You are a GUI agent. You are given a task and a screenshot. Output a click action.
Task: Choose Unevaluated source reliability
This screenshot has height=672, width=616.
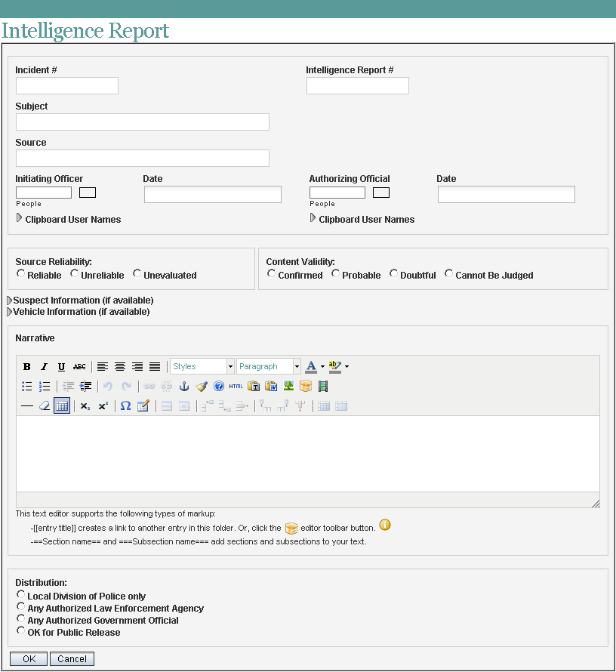137,273
